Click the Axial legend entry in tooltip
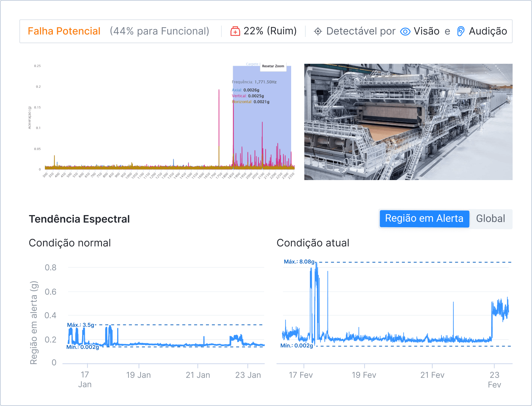The width and height of the screenshot is (532, 406). tap(237, 90)
